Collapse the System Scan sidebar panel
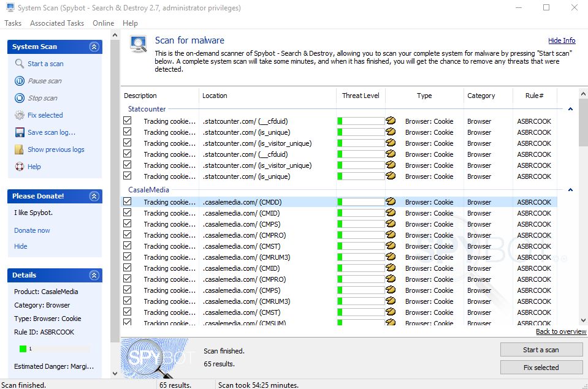Viewport: 588px width, 389px height. tap(94, 47)
